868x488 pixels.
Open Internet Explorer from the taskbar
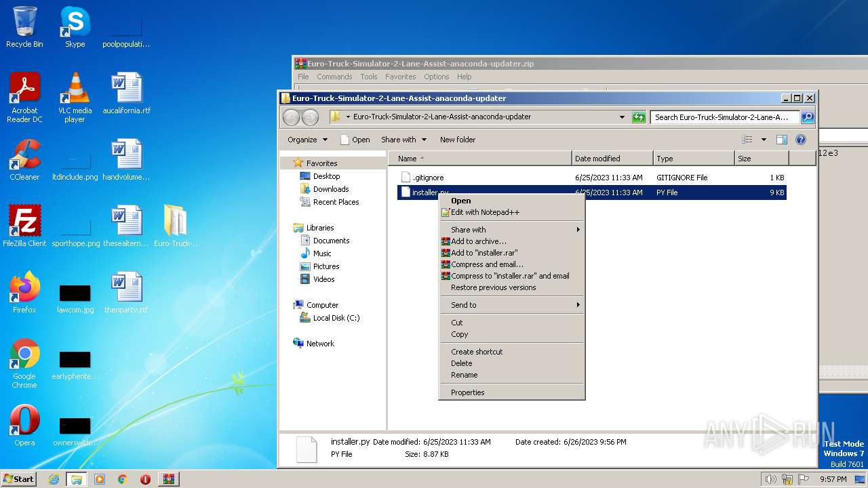pyautogui.click(x=54, y=479)
